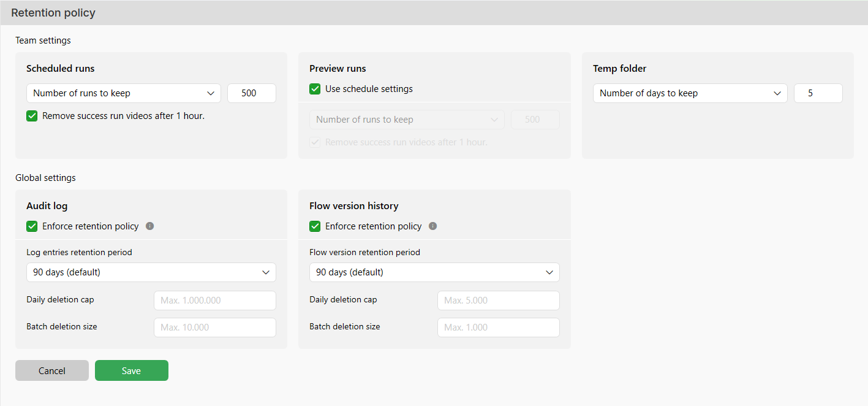Click the Temp folder days field showing 5
The image size is (868, 406).
pyautogui.click(x=818, y=93)
